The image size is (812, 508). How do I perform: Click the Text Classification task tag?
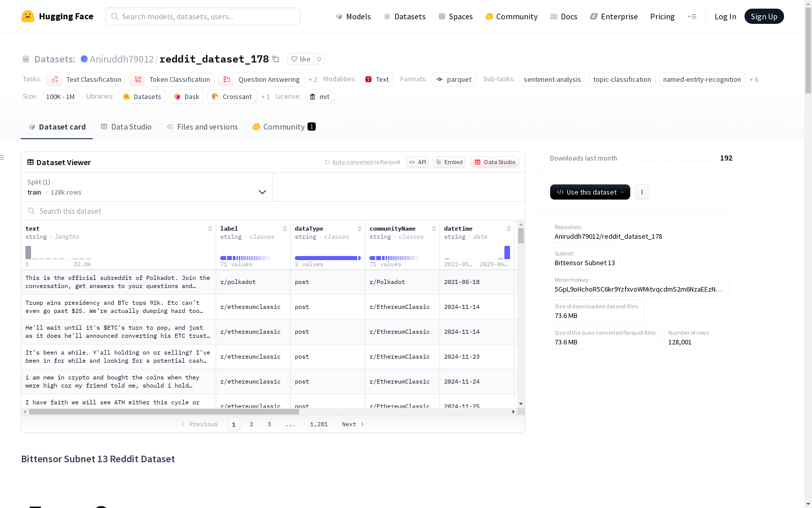click(86, 79)
